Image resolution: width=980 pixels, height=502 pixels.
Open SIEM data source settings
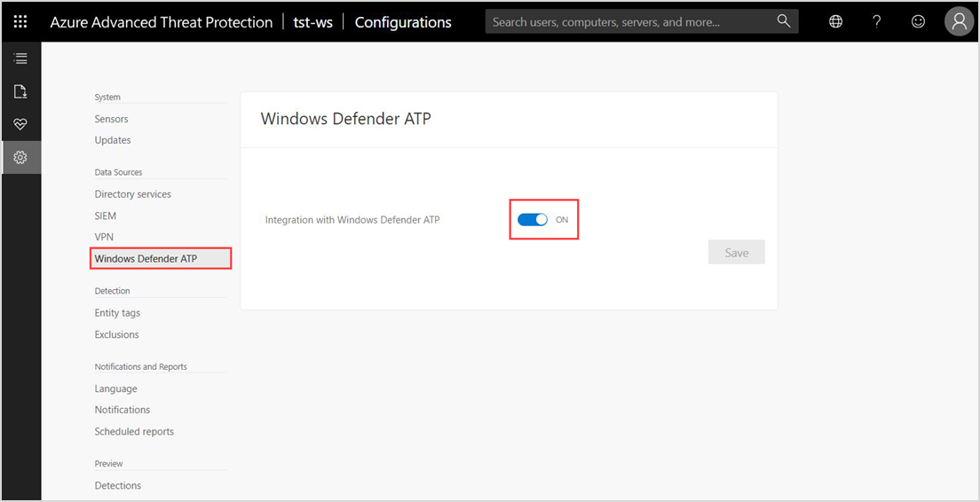pyautogui.click(x=106, y=216)
